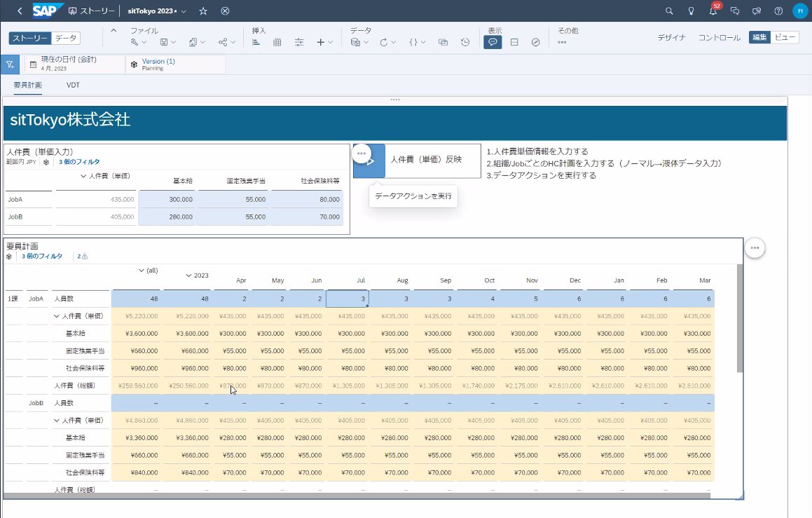Open the 現在の日付 (会計) date filter
Screen dimensions: 812x518
click(74, 64)
